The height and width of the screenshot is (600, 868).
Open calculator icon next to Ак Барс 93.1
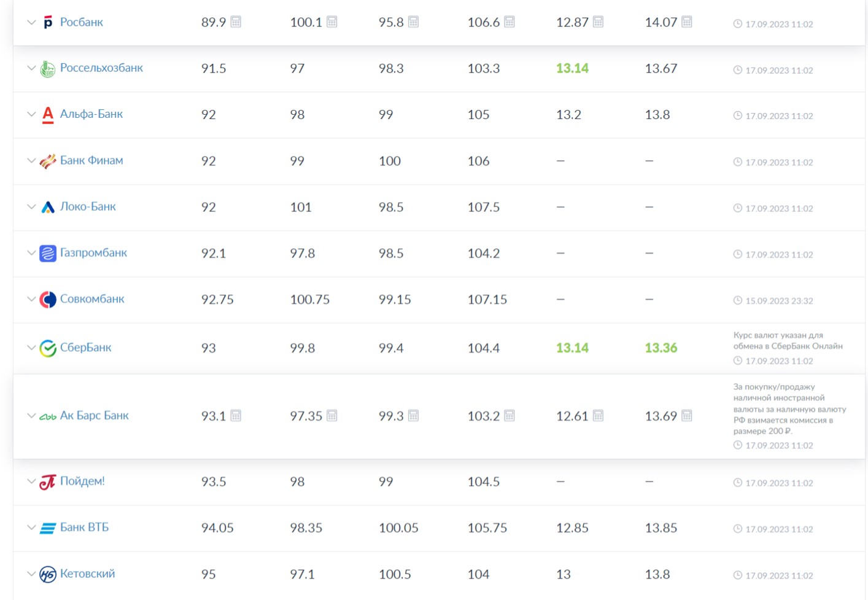point(236,416)
